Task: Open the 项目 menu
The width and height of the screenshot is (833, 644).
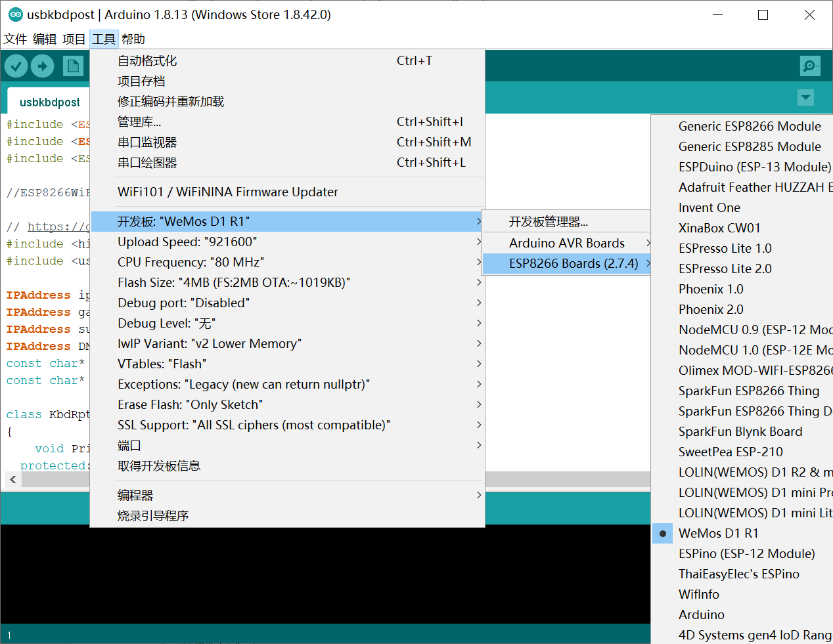Action: [74, 39]
